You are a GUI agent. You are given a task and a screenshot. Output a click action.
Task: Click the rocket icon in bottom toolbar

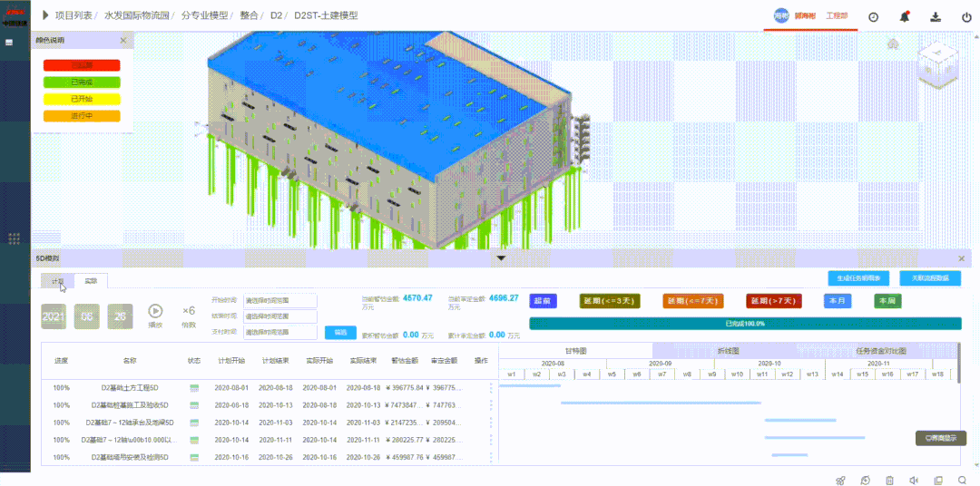click(x=840, y=480)
